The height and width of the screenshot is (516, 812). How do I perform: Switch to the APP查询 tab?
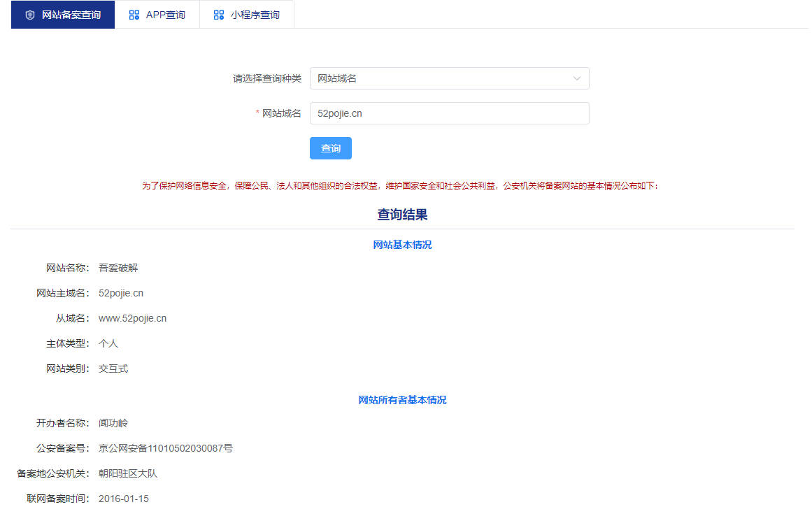pos(157,15)
